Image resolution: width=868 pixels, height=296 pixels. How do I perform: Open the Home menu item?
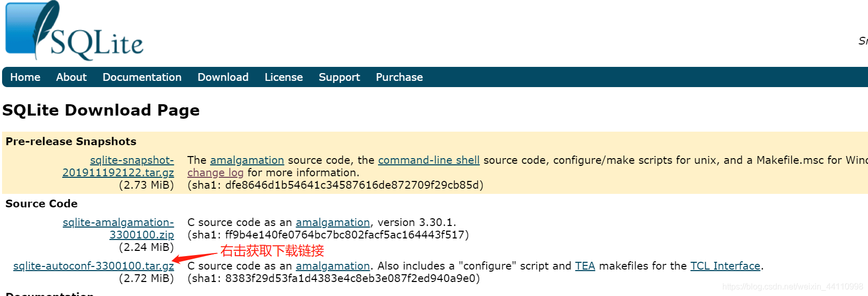point(25,77)
